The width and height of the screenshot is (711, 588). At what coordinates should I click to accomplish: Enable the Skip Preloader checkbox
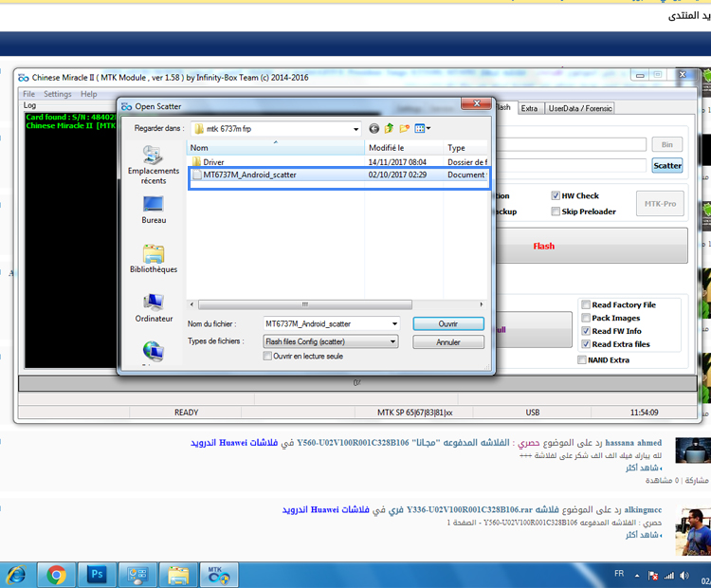point(556,211)
